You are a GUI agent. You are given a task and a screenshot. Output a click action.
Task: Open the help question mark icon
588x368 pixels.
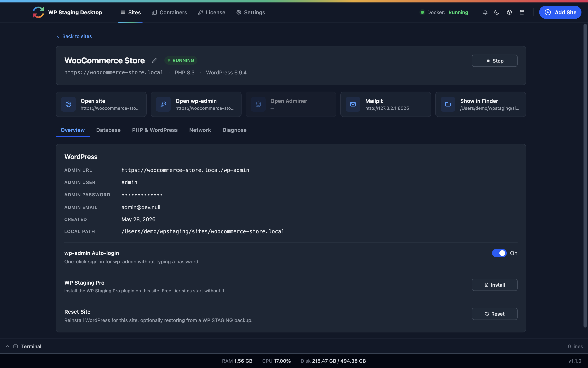[509, 12]
